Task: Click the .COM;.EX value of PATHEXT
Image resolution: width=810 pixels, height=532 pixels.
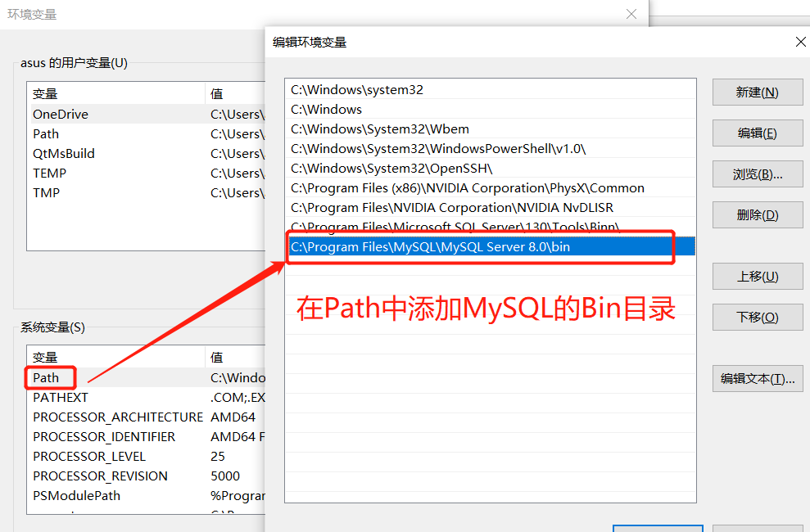Action: click(x=238, y=397)
